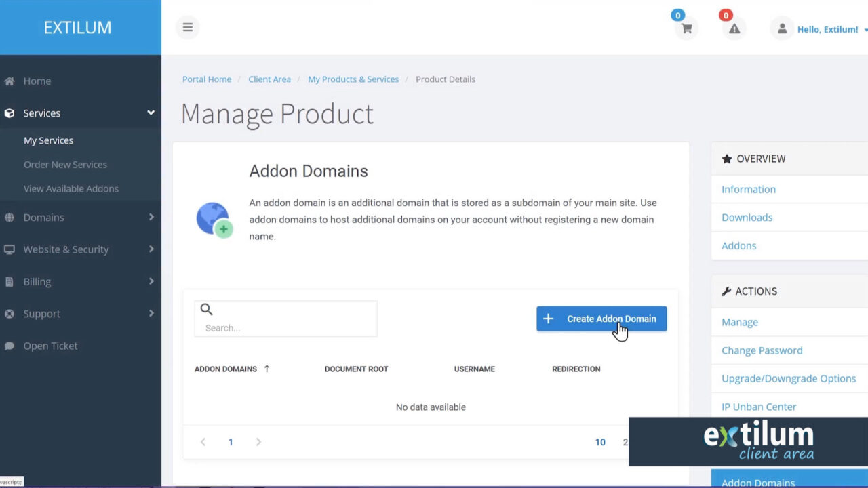Click the Billing document icon
The width and height of the screenshot is (868, 488).
[x=9, y=281]
